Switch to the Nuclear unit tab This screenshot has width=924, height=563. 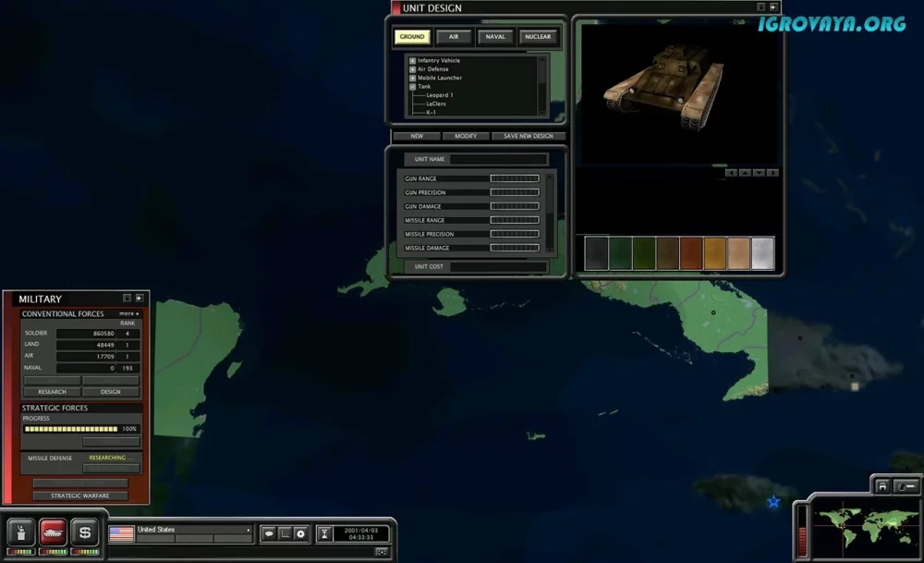coord(537,37)
